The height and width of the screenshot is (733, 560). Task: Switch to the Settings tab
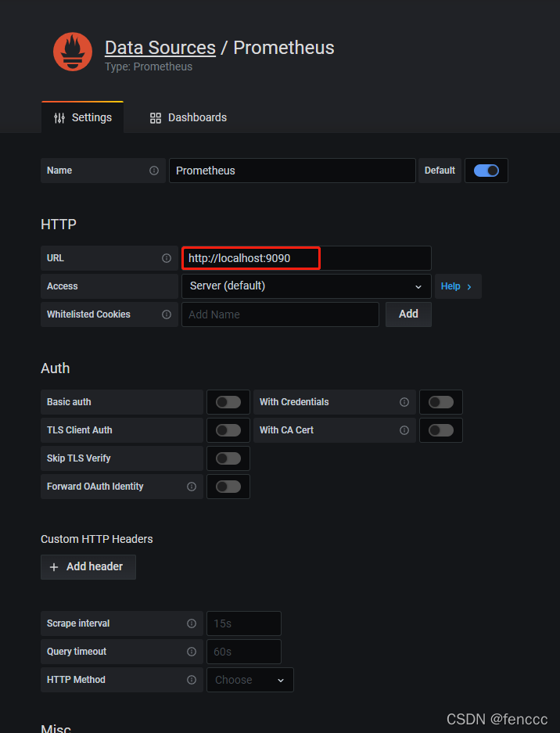tap(83, 117)
